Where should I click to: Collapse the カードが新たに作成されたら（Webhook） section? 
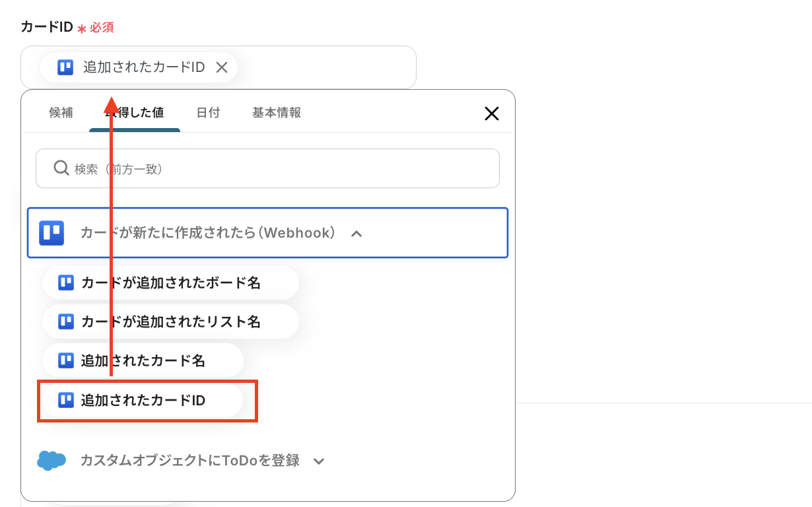click(356, 233)
